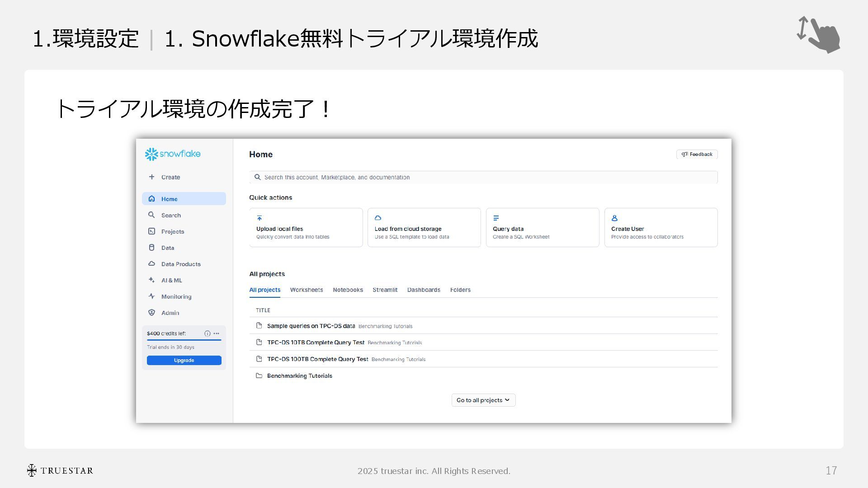Click the account search input field
Screen dimensions: 868x488
click(483, 177)
